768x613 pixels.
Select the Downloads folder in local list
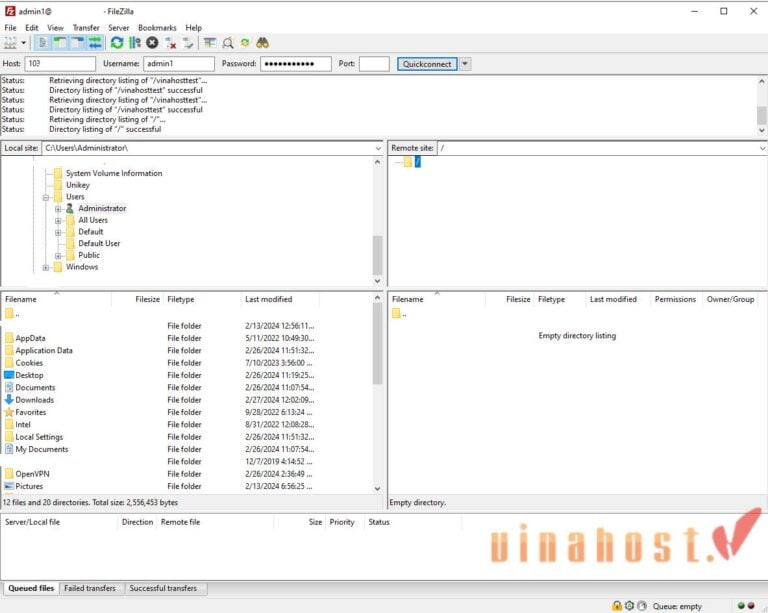point(35,400)
